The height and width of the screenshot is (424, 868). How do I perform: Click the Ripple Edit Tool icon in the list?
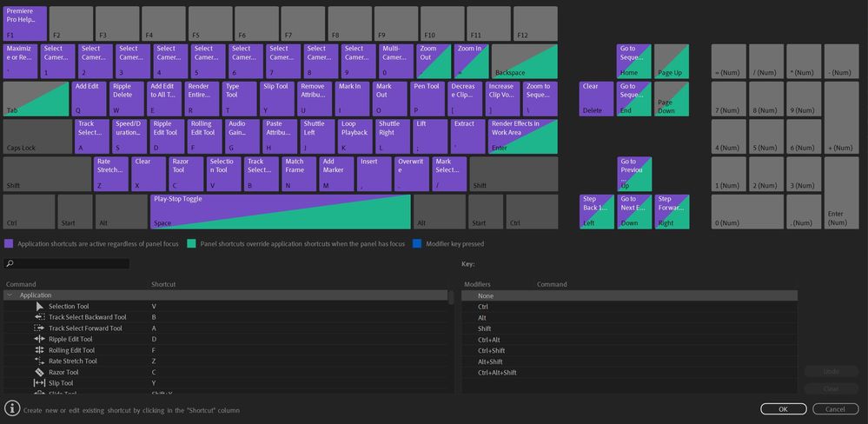(39, 339)
